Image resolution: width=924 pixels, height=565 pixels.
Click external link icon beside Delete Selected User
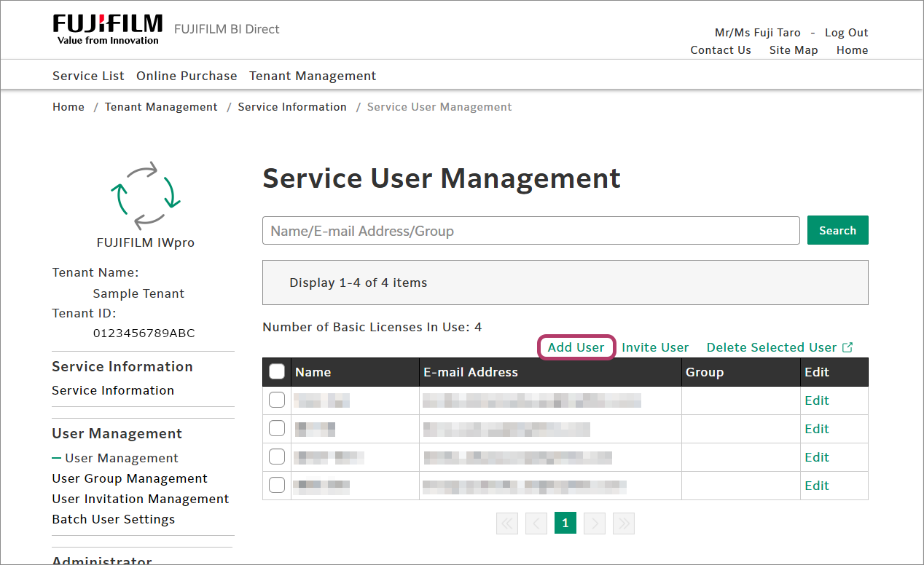(847, 347)
